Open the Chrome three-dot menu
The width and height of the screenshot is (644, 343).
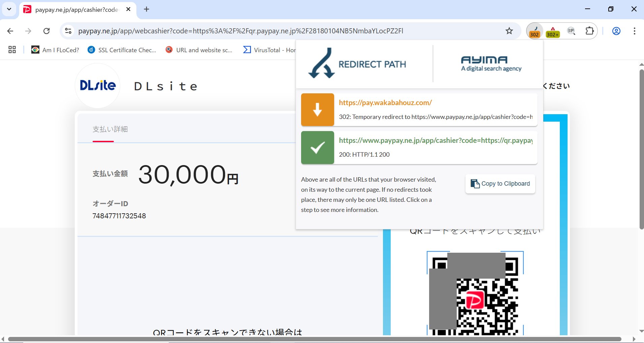click(x=635, y=31)
